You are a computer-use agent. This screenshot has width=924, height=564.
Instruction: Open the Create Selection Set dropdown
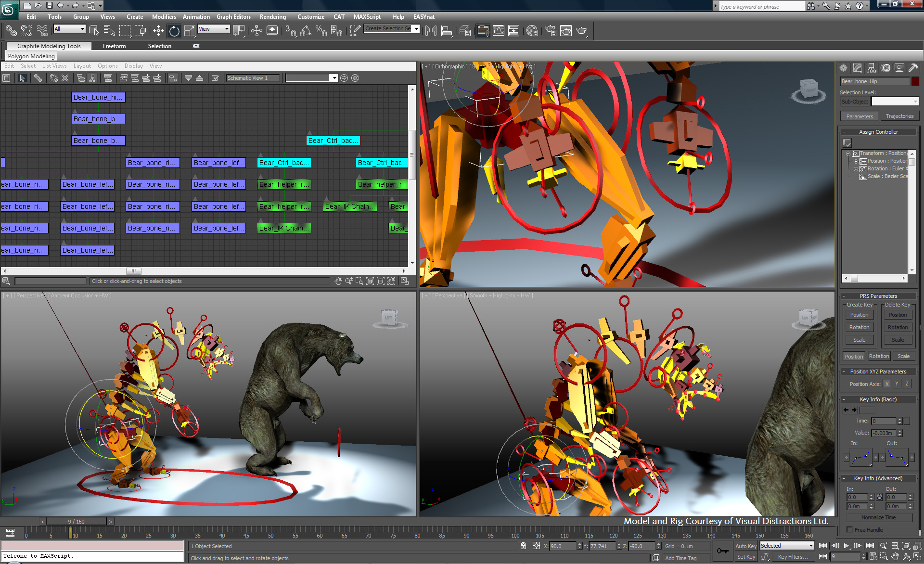click(x=392, y=29)
